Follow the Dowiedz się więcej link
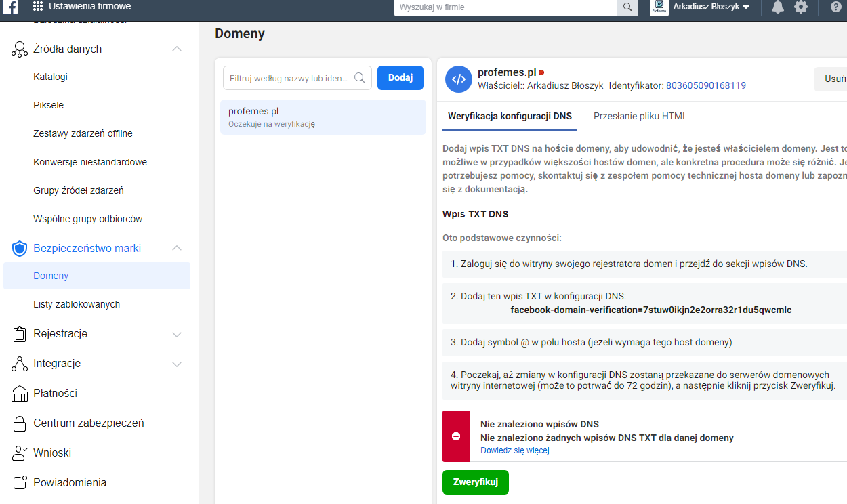The image size is (847, 504). point(516,450)
